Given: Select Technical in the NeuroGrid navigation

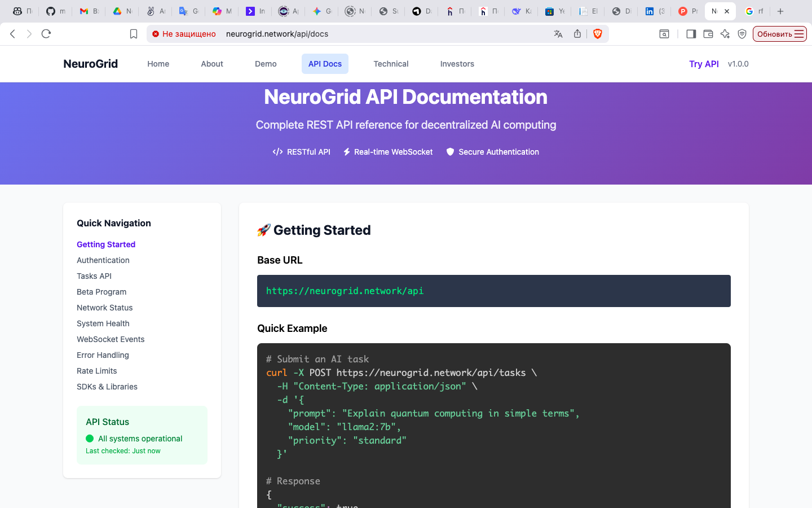Looking at the screenshot, I should 391,64.
